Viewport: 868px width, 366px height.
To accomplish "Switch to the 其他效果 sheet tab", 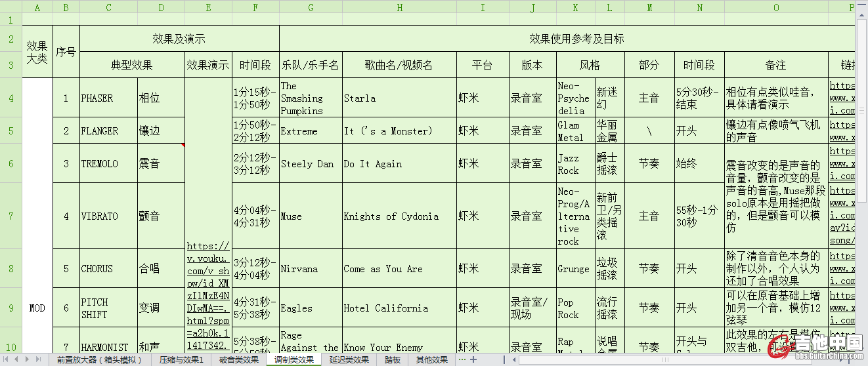I will coord(431,359).
